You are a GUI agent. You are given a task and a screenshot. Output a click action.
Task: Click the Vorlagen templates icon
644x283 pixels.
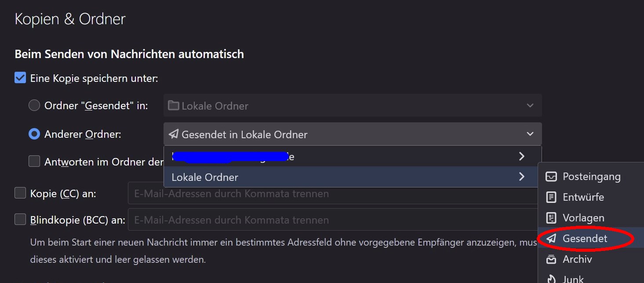coord(551,218)
